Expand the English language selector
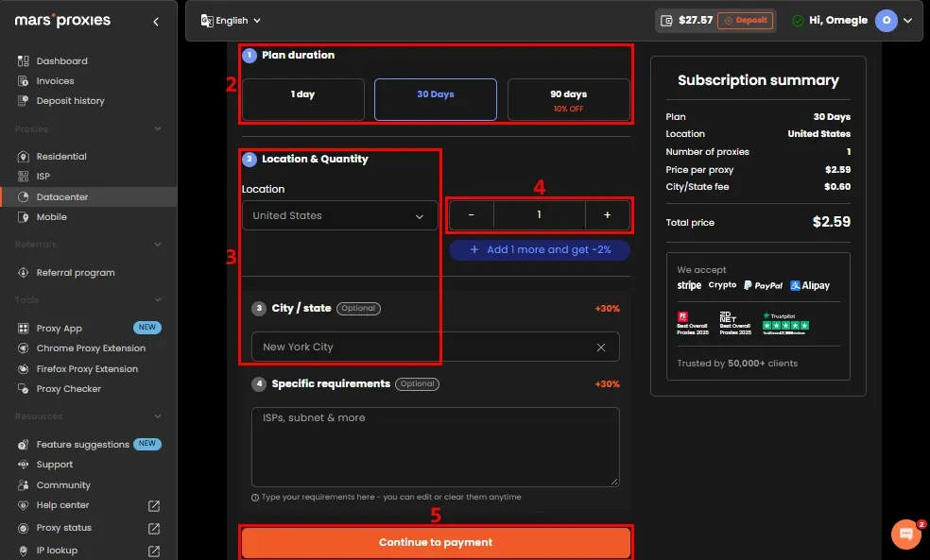The width and height of the screenshot is (930, 560). coord(231,21)
